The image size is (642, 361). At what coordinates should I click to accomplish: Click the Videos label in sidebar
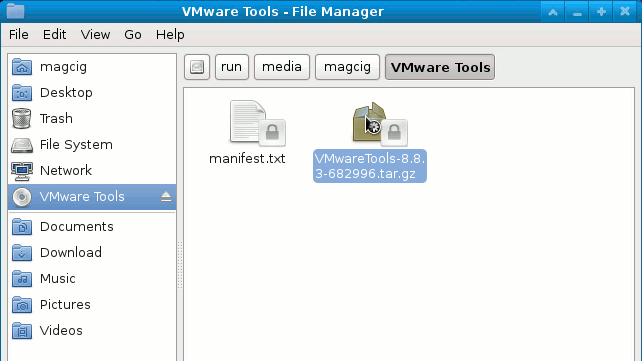pyautogui.click(x=61, y=331)
